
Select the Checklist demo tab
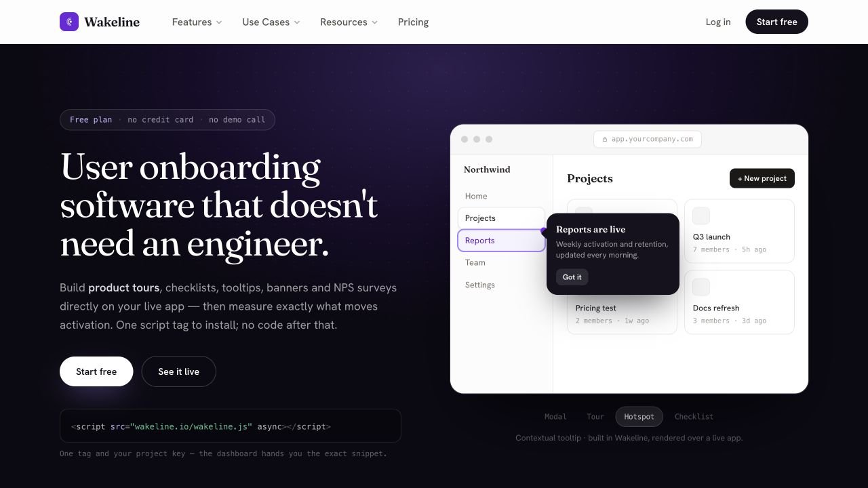point(694,416)
